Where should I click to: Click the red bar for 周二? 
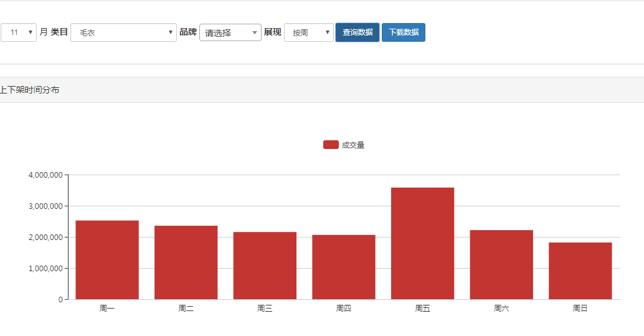point(186,262)
